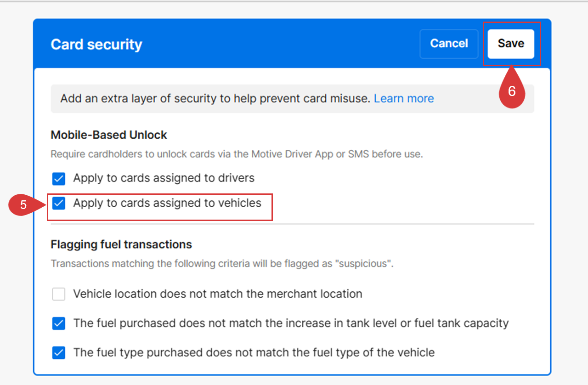Click the fuel type mismatch option text

(x=254, y=353)
